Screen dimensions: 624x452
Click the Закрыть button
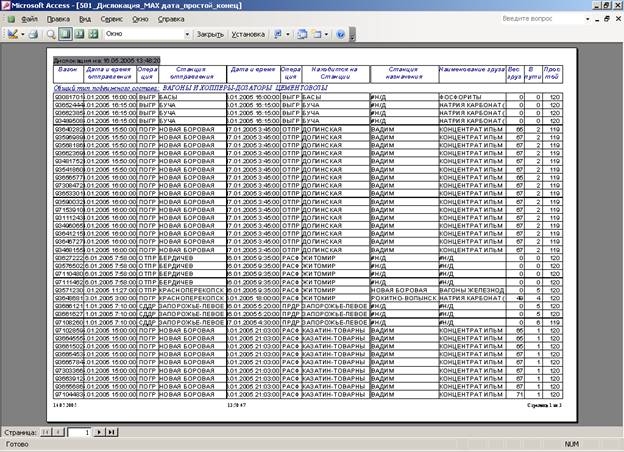[210, 34]
